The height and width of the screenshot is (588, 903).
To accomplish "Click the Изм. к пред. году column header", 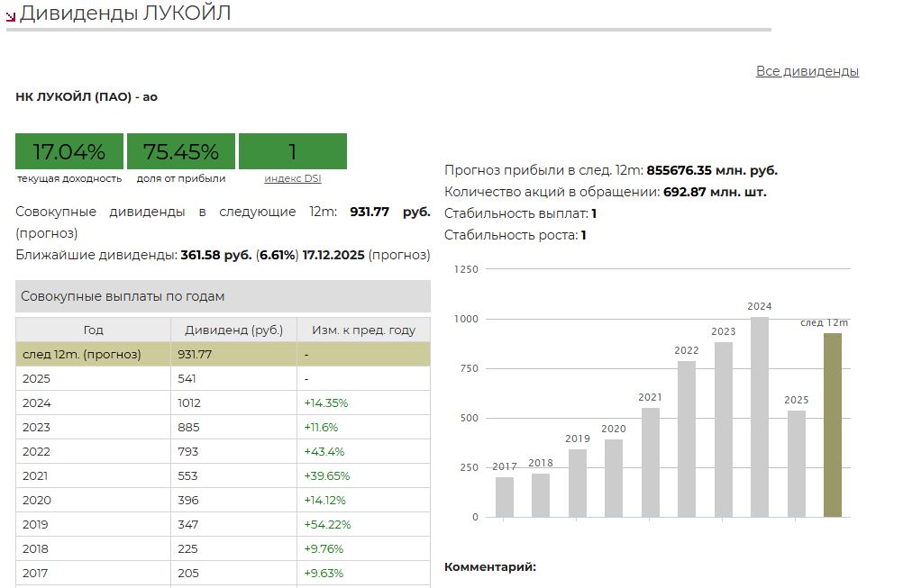I will 363,330.
